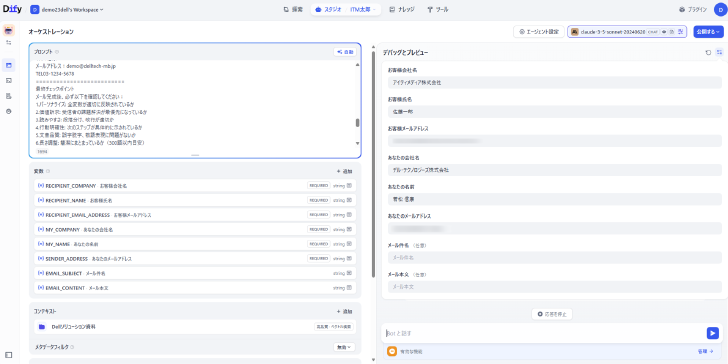Edit the お客様メールアドレス input field
The height and width of the screenshot is (364, 728).
(x=555, y=141)
